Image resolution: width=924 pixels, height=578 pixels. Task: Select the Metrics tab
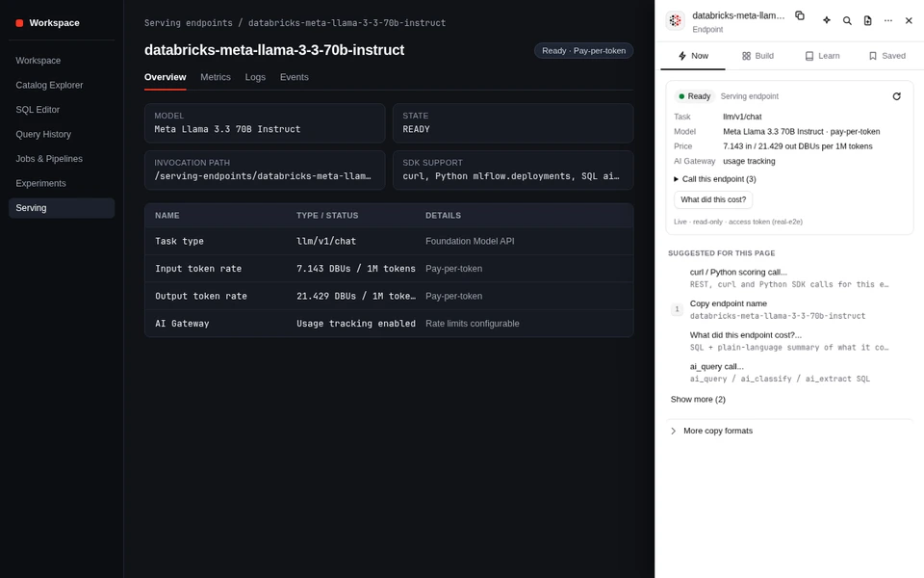point(215,77)
